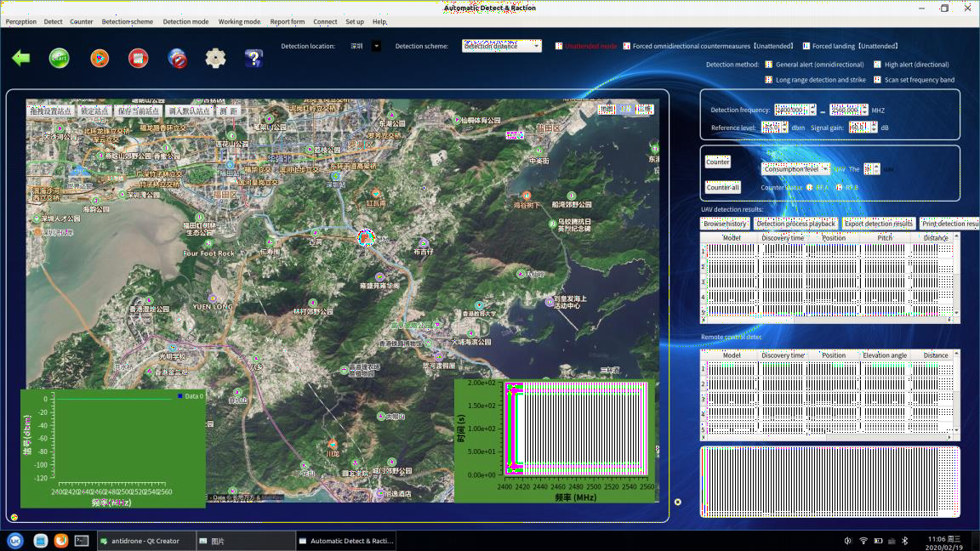Click the globe with prohibition sign icon
This screenshot has height=551, width=980.
178,58
